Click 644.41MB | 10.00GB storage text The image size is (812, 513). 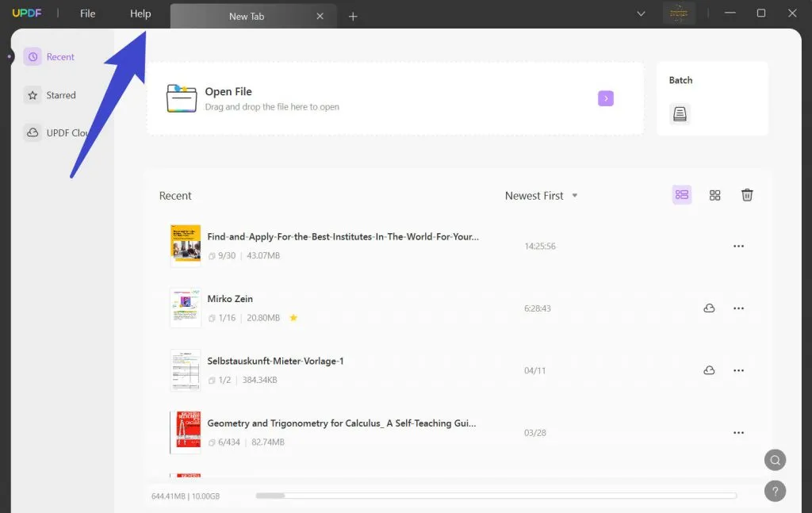click(x=186, y=496)
